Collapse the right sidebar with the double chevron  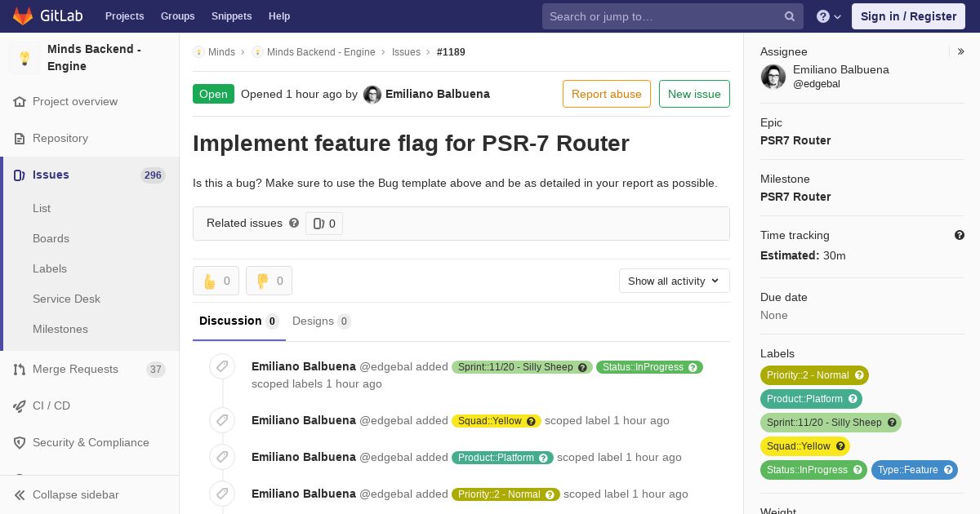[x=961, y=51]
